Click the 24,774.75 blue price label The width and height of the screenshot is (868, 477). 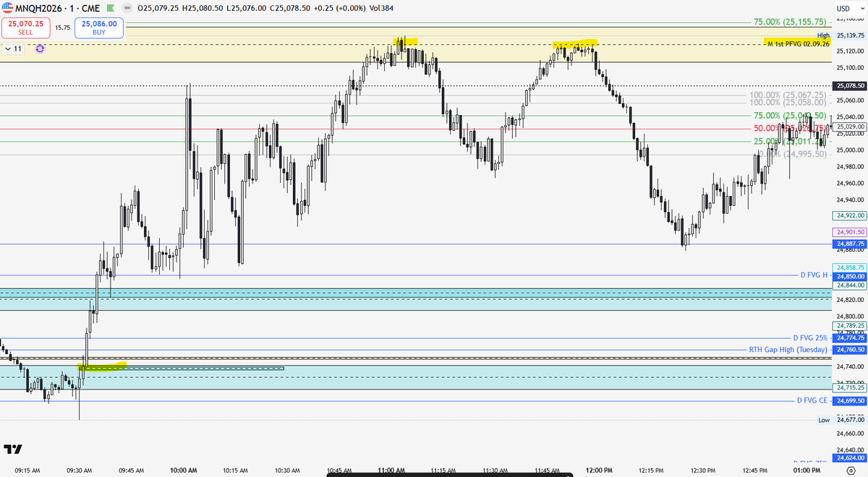pyautogui.click(x=850, y=338)
